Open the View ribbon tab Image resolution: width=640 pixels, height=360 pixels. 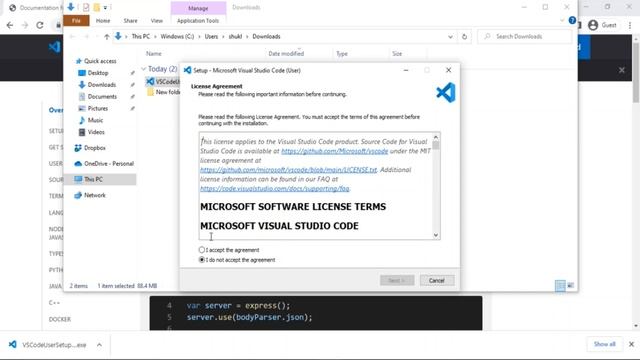point(157,20)
